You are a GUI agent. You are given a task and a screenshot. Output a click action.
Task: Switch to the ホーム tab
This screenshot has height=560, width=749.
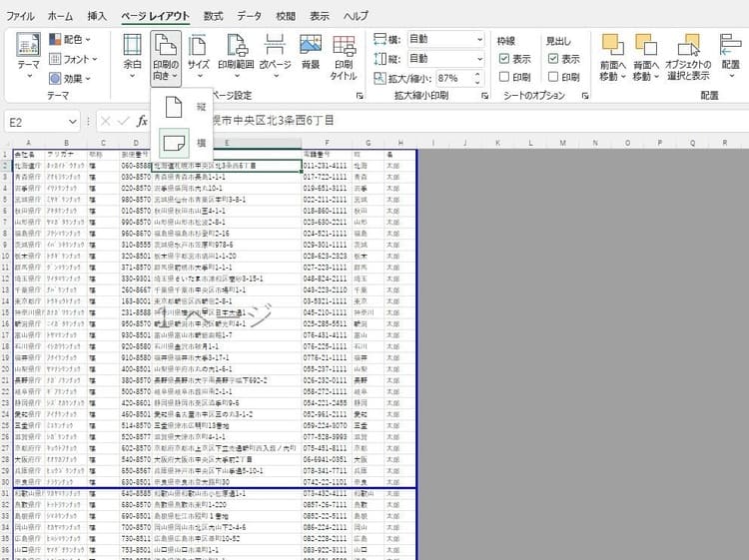point(60,16)
